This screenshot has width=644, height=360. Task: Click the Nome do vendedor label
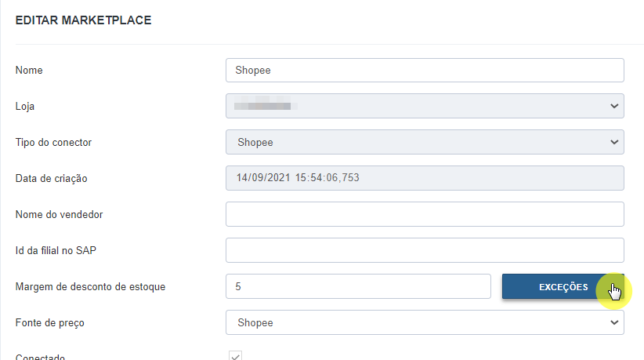click(x=59, y=215)
